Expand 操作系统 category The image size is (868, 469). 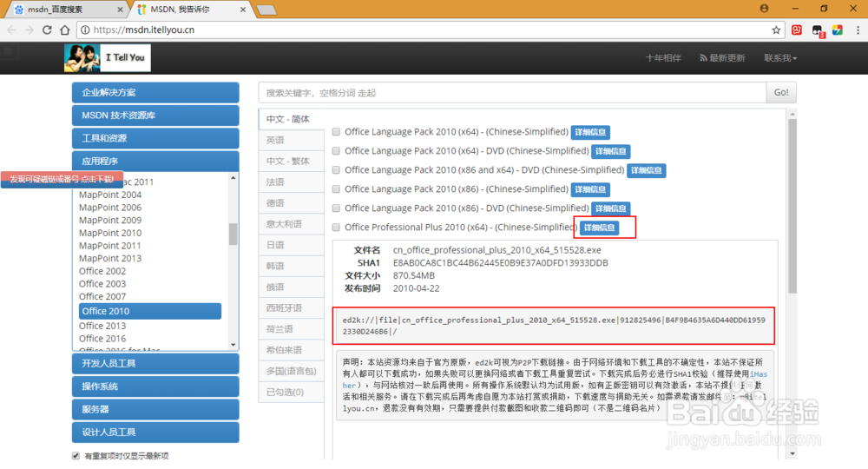155,386
